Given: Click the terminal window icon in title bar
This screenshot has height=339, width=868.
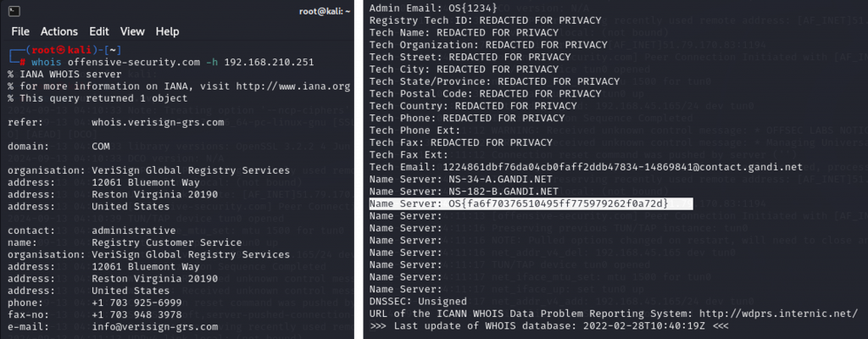Looking at the screenshot, I should point(15,11).
